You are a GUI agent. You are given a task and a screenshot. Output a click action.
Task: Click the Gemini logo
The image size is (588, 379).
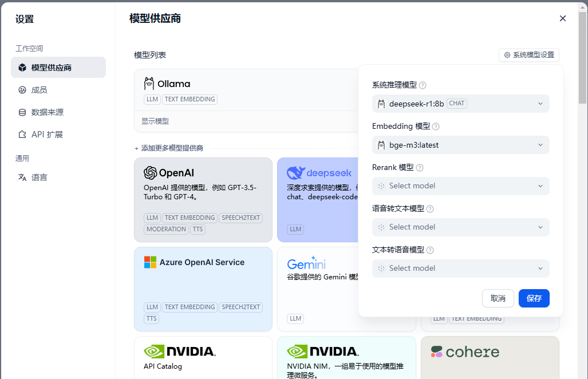306,263
